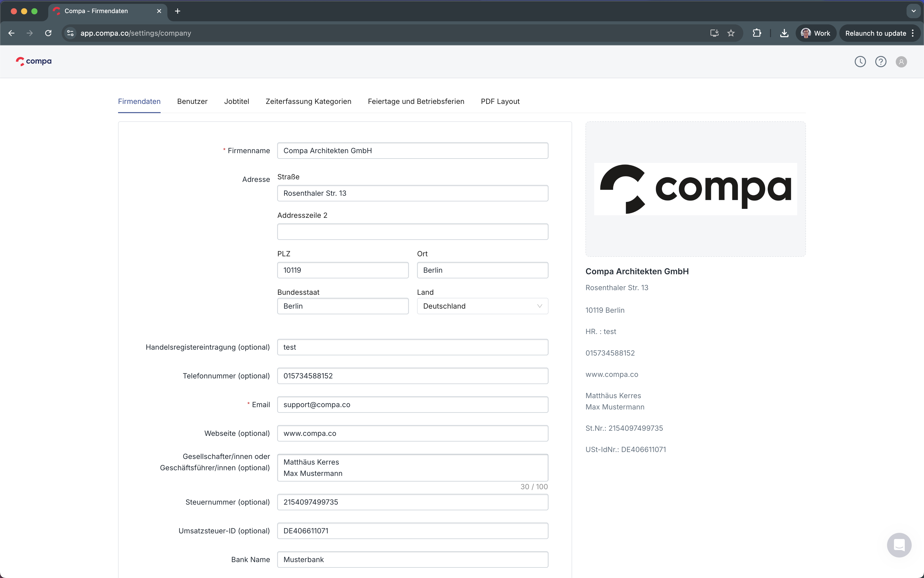Viewport: 924px width, 578px height.
Task: Open the Chrome downloads icon
Action: pyautogui.click(x=784, y=33)
